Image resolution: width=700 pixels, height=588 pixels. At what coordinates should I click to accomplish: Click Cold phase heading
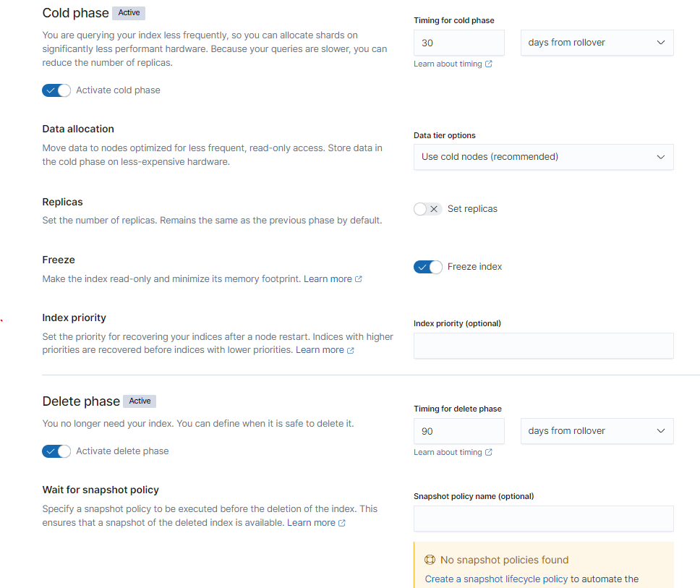[75, 13]
